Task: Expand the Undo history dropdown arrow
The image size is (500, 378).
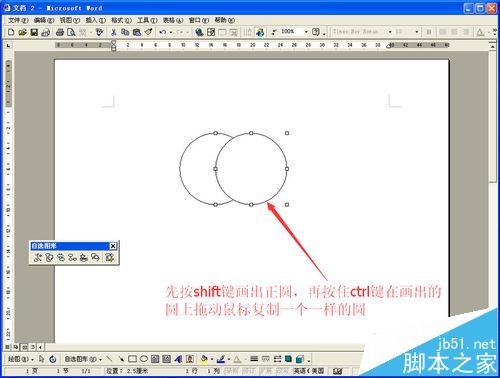Action: click(171, 32)
